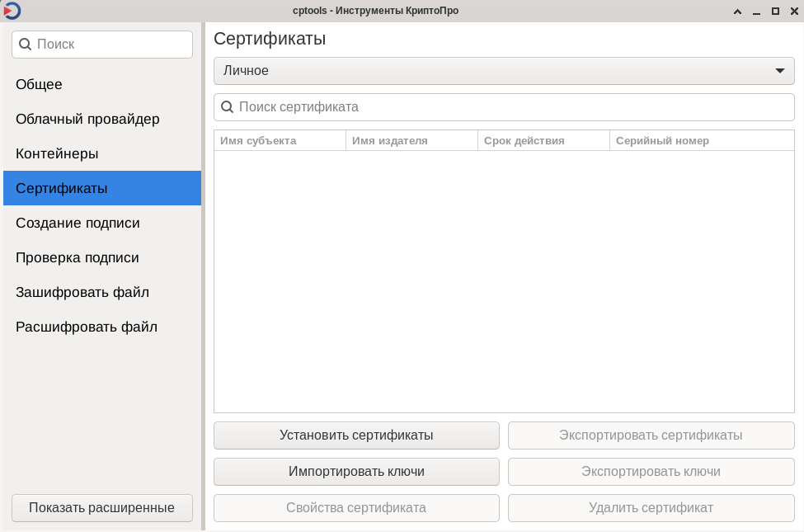Click Экспортировать ключи button

[x=651, y=472]
